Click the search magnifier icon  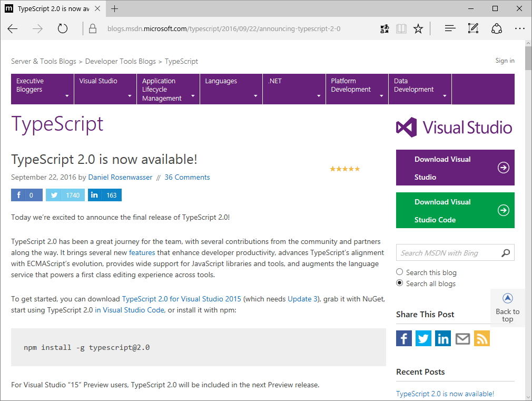point(506,253)
